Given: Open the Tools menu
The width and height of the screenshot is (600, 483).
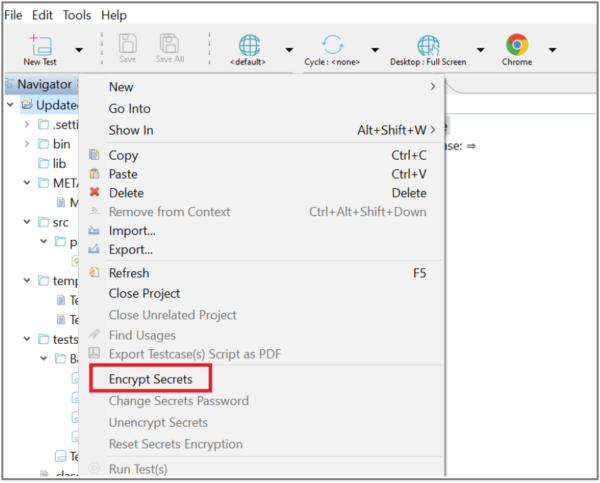Looking at the screenshot, I should click(77, 15).
